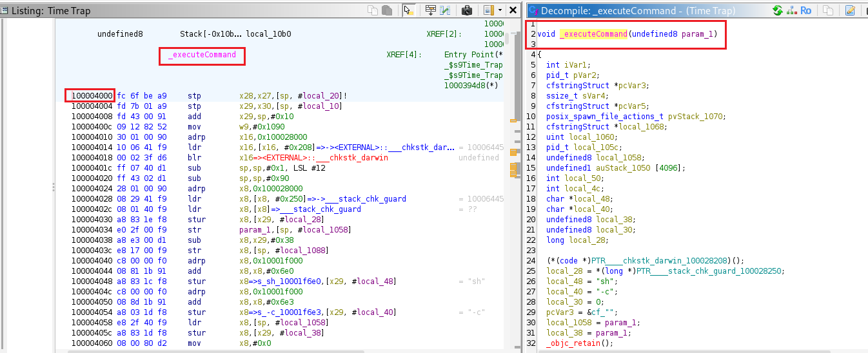868x353 pixels.
Task: Open the decompiler control flow graph icon
Action: click(792, 10)
